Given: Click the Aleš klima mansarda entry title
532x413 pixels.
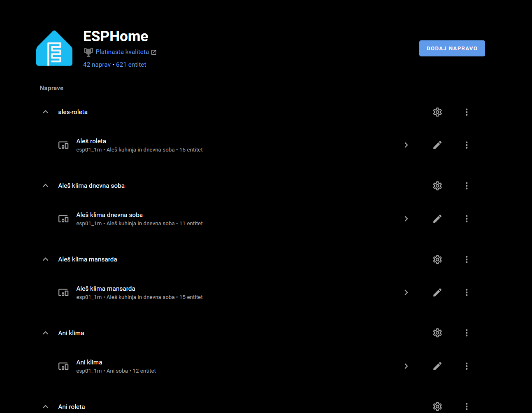Looking at the screenshot, I should [x=88, y=259].
